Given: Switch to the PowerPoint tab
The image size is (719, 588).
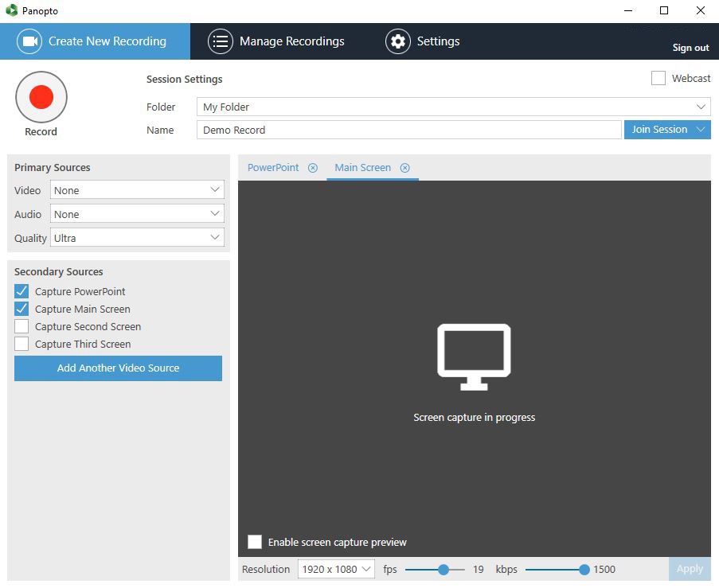Looking at the screenshot, I should coord(273,168).
